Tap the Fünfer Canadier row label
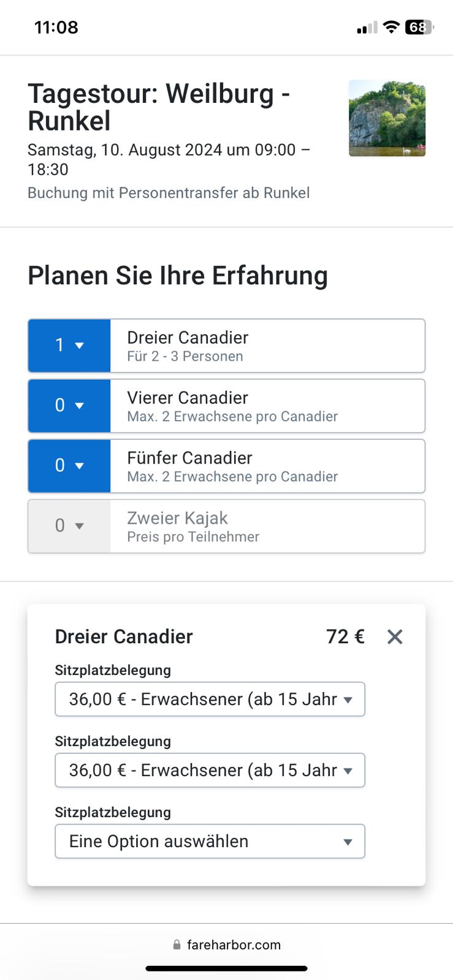 tap(189, 458)
